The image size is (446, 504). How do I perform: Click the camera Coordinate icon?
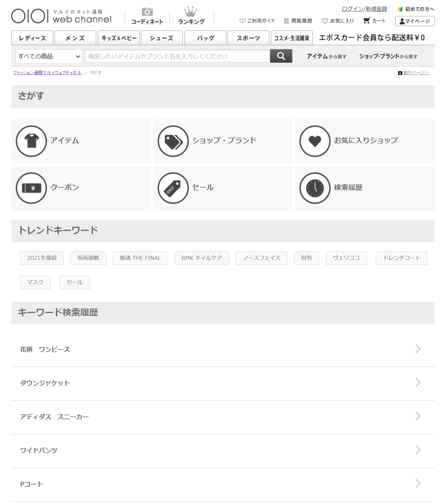pyautogui.click(x=147, y=12)
